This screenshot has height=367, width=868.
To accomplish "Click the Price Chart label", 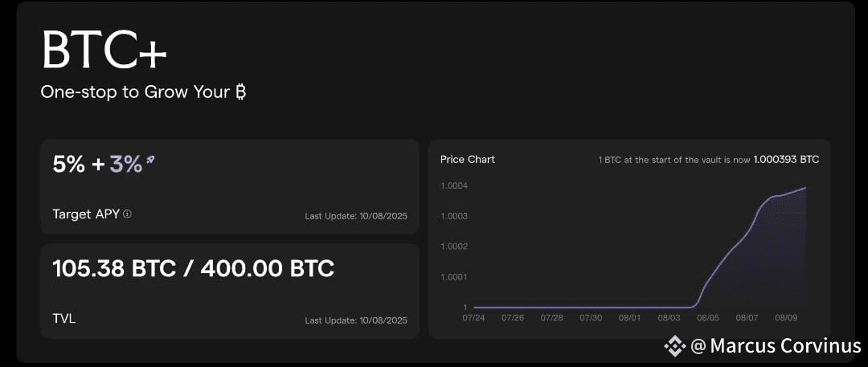I will 468,160.
